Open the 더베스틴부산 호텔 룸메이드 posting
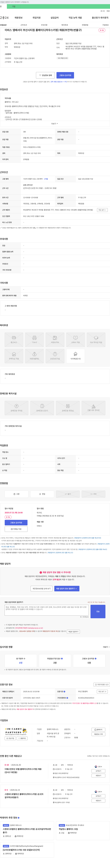Viewport: 110px width, 868px height. click(23, 771)
